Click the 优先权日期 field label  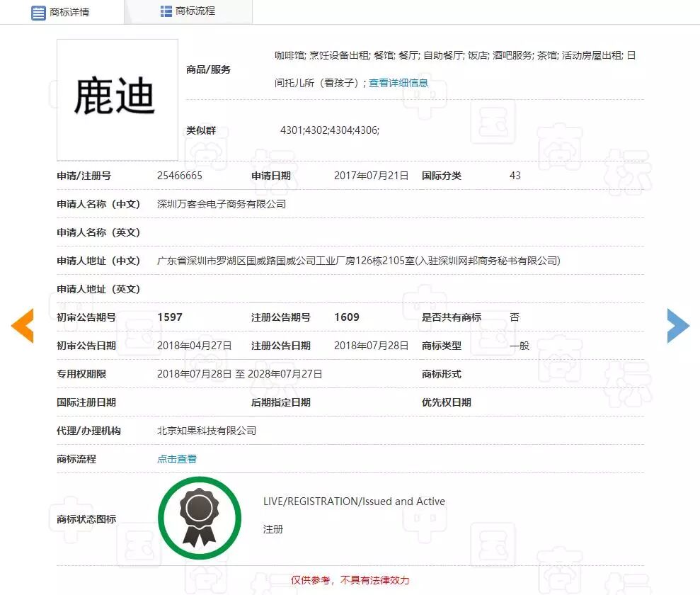[x=447, y=402]
